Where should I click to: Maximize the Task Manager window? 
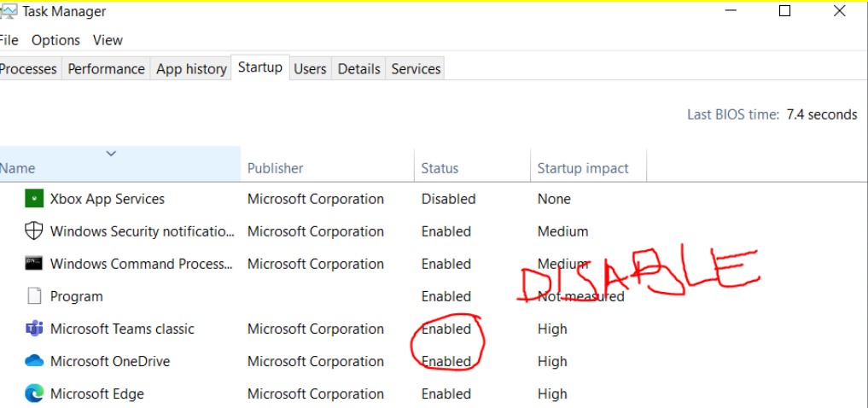[x=785, y=11]
